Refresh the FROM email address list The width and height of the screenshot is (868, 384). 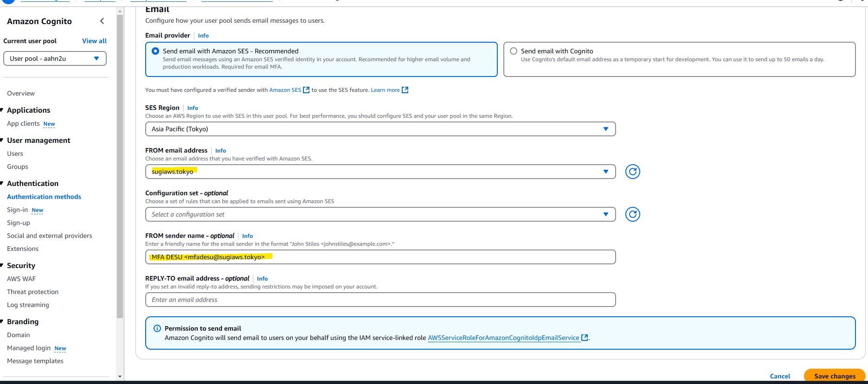pyautogui.click(x=632, y=172)
